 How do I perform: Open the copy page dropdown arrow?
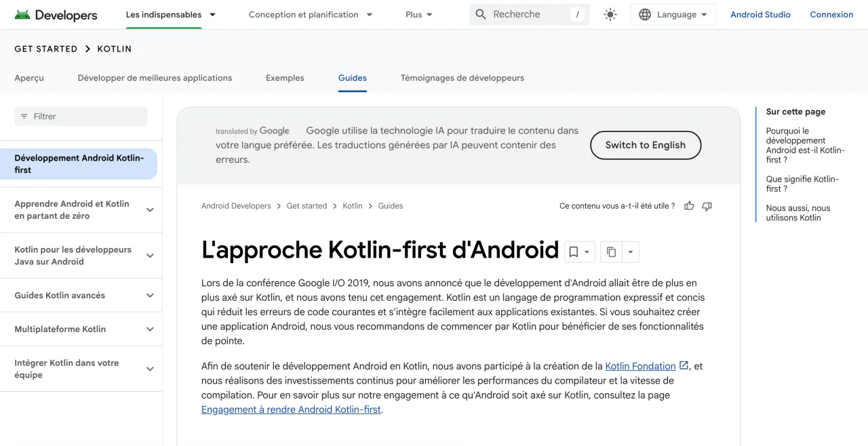pyautogui.click(x=630, y=252)
